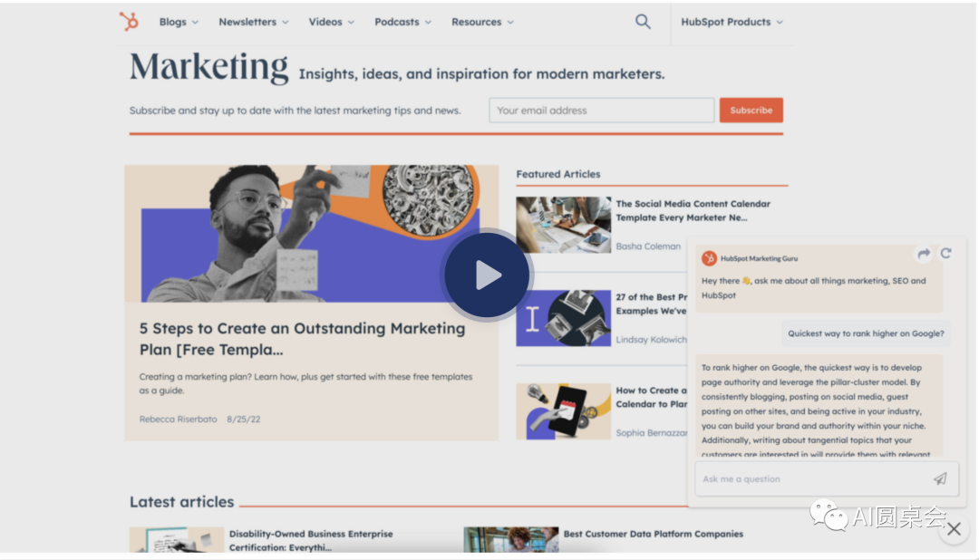
Task: Open the How to Create Calendar thumbnail
Action: [563, 411]
